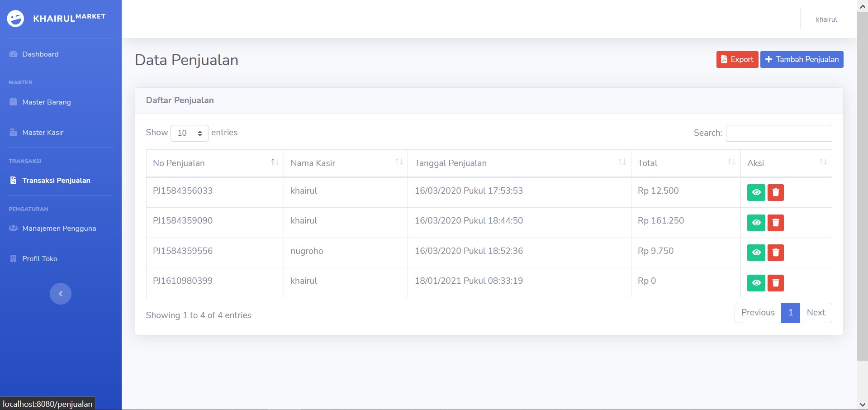
Task: Click the Master Barang sidebar icon
Action: [12, 102]
